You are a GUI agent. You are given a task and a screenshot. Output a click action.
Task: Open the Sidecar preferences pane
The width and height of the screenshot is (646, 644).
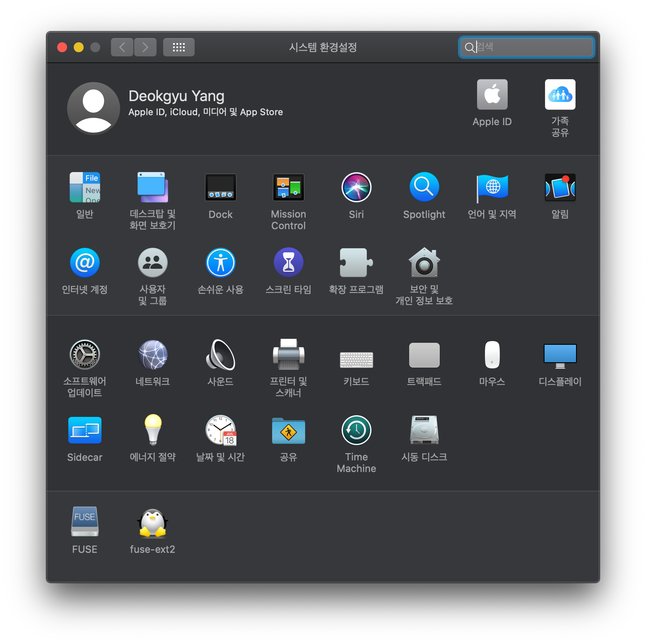85,430
